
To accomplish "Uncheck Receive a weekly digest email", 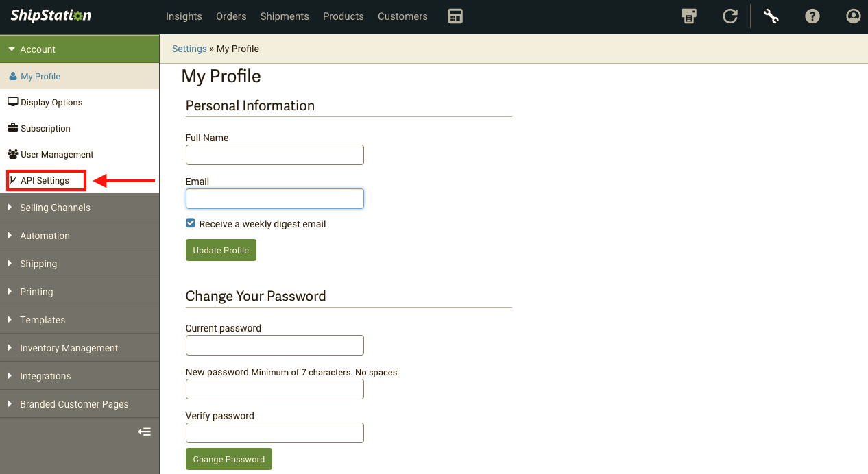I will pos(191,223).
